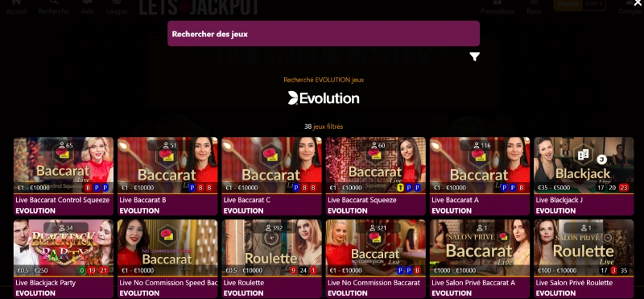Click the 'Live No Commission Baccarat' title
This screenshot has width=644, height=299.
(x=374, y=283)
